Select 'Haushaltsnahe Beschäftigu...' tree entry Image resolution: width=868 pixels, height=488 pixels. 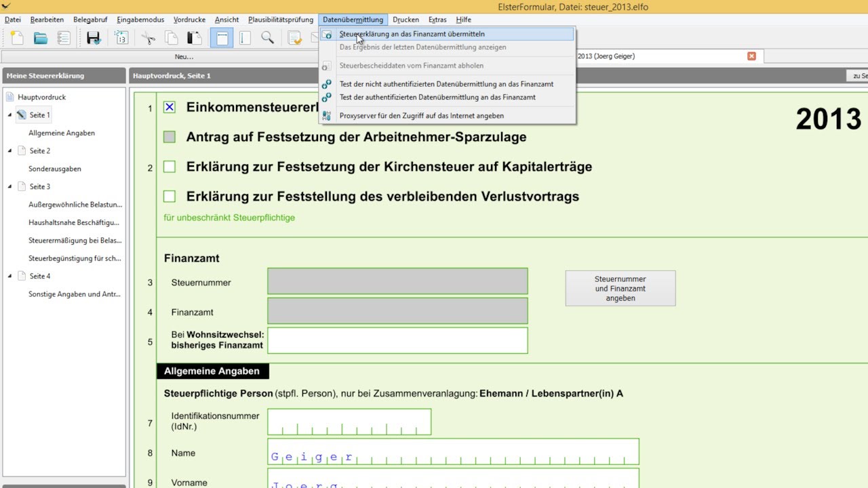pos(74,222)
